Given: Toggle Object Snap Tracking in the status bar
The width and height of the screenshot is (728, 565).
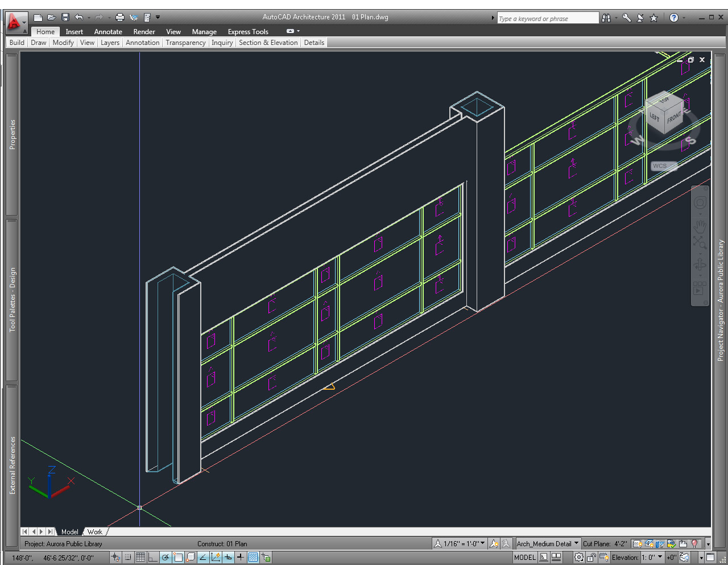Looking at the screenshot, I should pyautogui.click(x=203, y=558).
